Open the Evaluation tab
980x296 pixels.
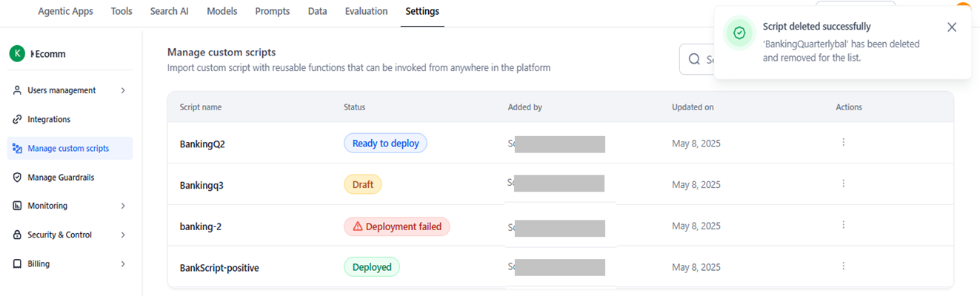[366, 11]
